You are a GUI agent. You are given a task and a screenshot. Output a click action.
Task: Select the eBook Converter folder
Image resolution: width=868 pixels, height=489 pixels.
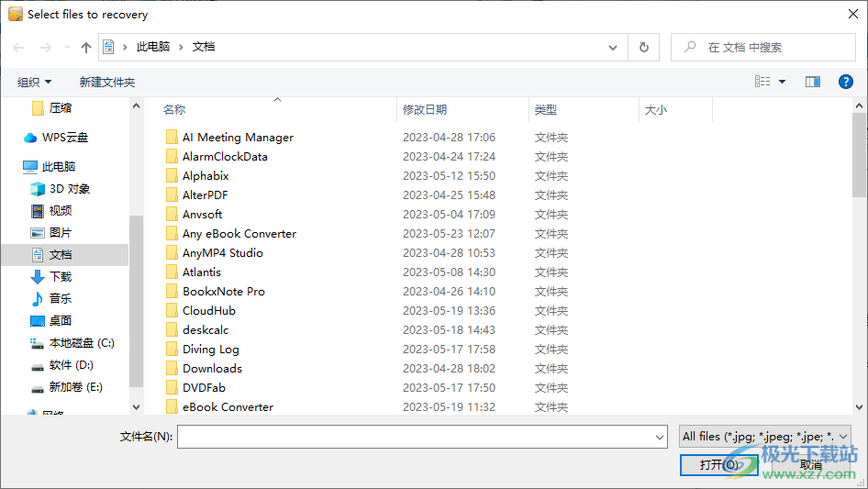(219, 407)
